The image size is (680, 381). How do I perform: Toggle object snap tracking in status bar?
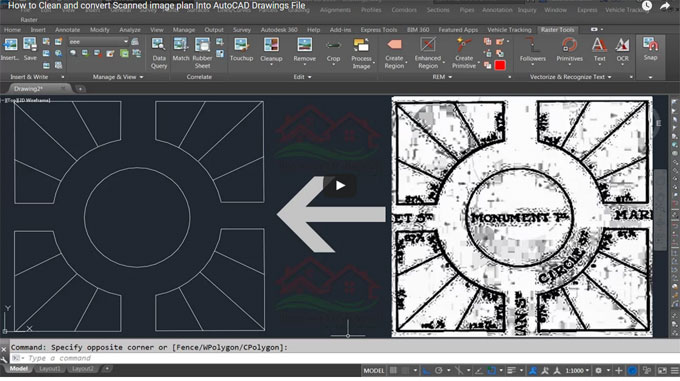pyautogui.click(x=479, y=371)
